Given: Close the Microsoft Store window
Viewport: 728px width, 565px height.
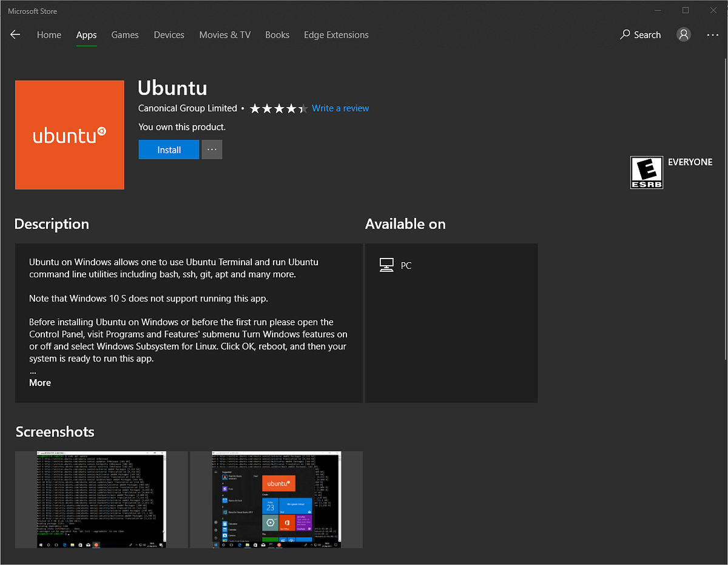Looking at the screenshot, I should point(713,10).
